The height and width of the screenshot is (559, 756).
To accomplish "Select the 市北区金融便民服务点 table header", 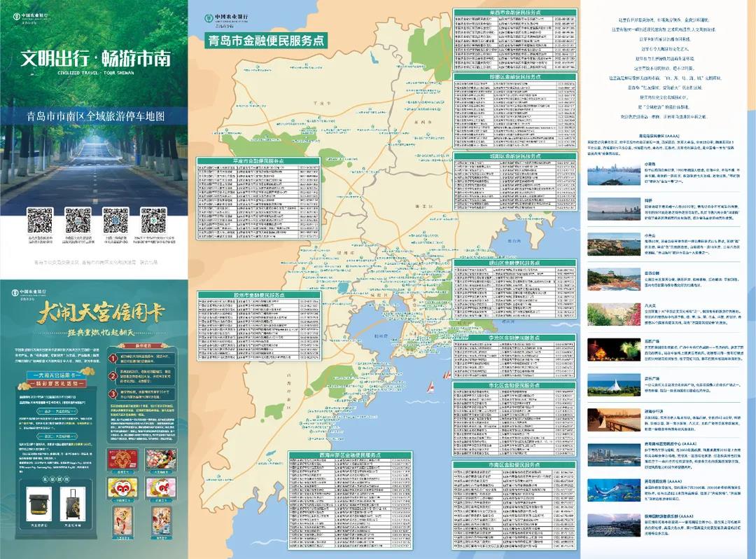I will [515, 385].
